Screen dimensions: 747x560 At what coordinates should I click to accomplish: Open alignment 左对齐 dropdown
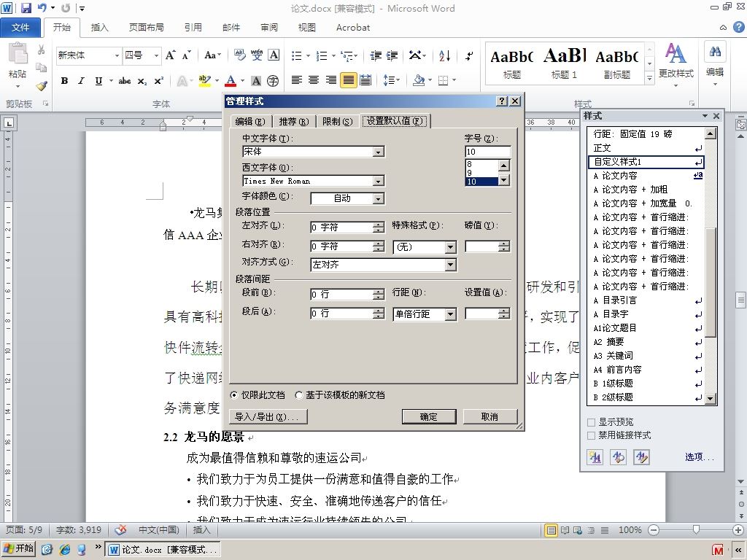click(x=451, y=265)
